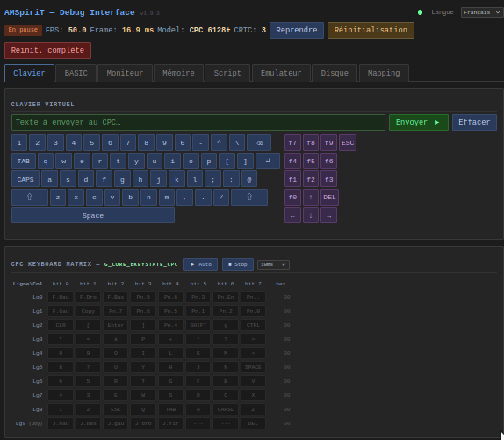
Task: Open the 10ms refresh interval dropdown
Action: pyautogui.click(x=273, y=264)
